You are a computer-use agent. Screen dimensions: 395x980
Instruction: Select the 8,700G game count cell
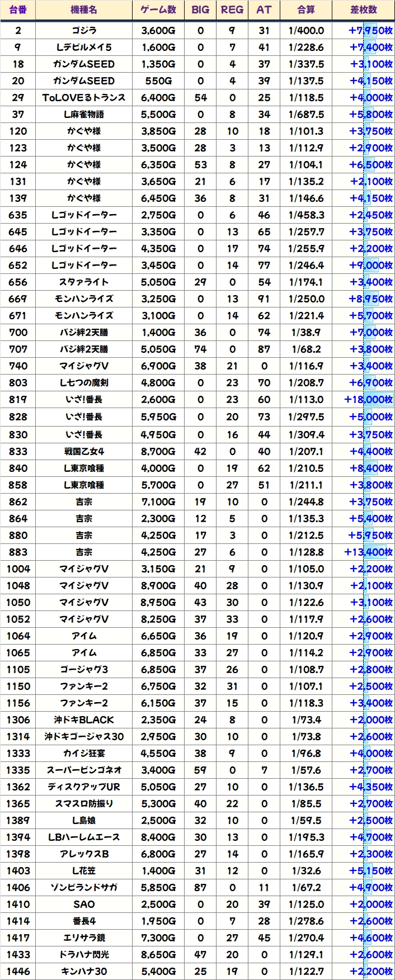pyautogui.click(x=158, y=452)
